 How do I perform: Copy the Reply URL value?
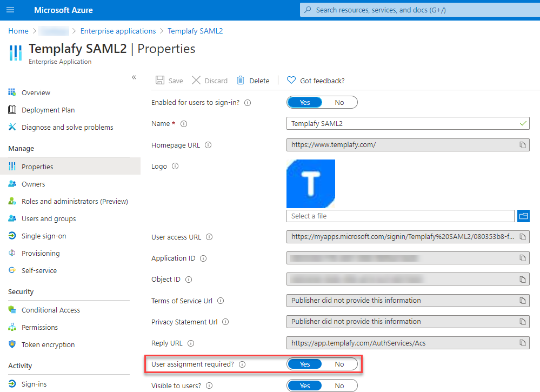(522, 343)
